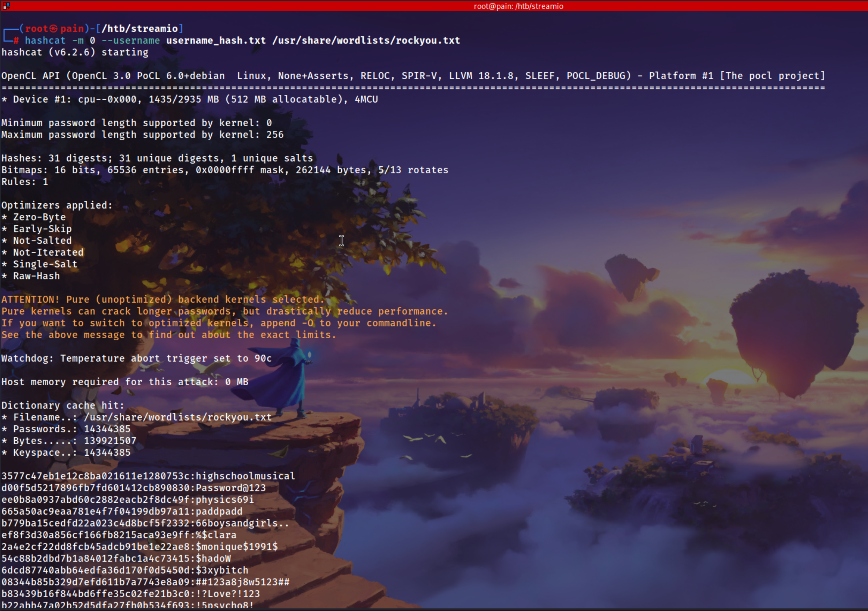The height and width of the screenshot is (611, 868).
Task: Click the '/htb/streamio' directory in prompt
Action: 139,29
